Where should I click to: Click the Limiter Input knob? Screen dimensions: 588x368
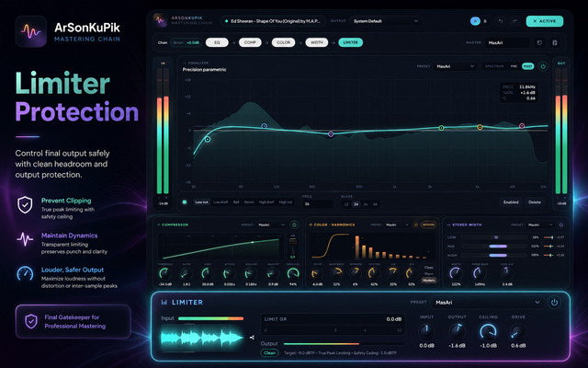coord(426,331)
